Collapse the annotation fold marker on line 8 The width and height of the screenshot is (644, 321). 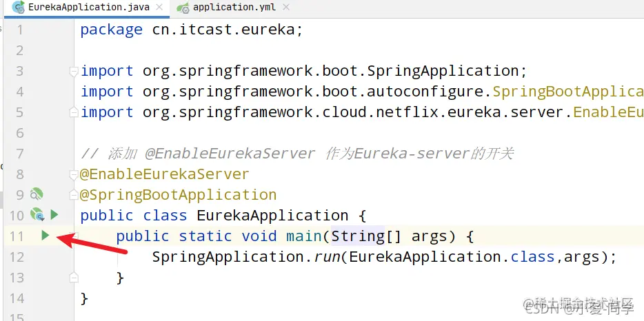coord(74,175)
